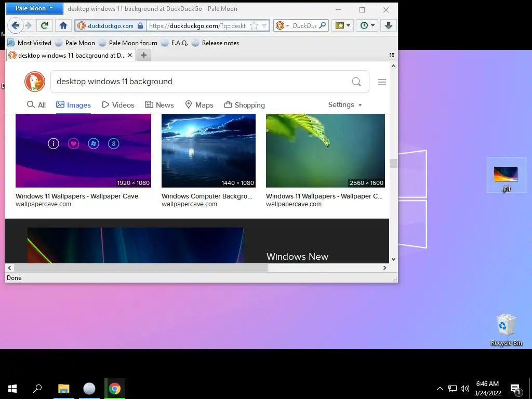Submit search with the page magnifier icon
Image resolution: width=532 pixels, height=399 pixels.
coord(356,82)
